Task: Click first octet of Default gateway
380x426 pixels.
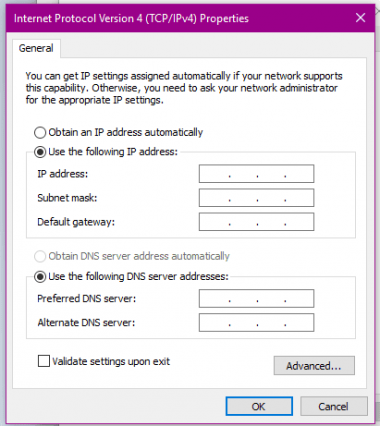Action: click(214, 222)
